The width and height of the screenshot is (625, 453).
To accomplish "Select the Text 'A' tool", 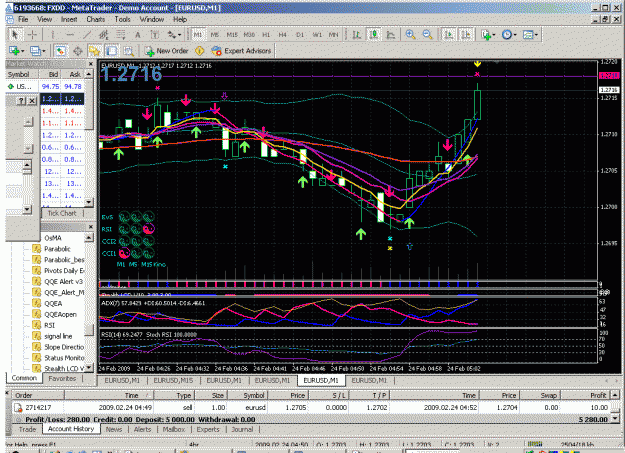I will pos(138,35).
